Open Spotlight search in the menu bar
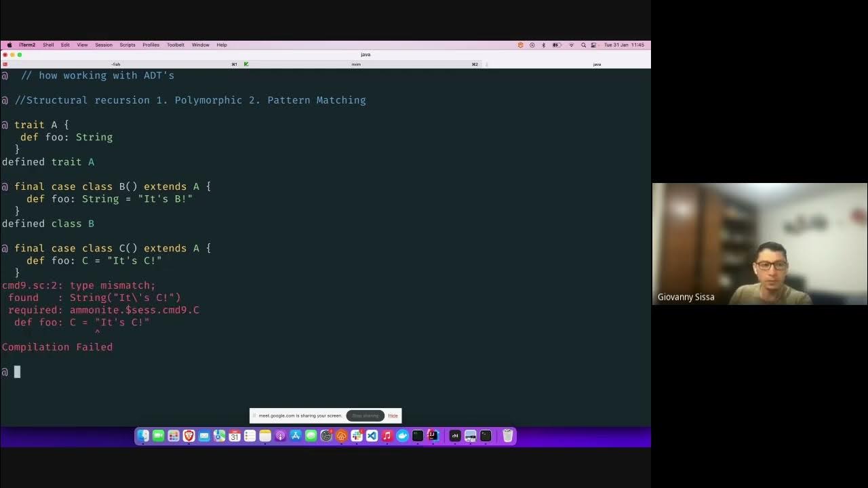This screenshot has width=868, height=488. coord(584,45)
